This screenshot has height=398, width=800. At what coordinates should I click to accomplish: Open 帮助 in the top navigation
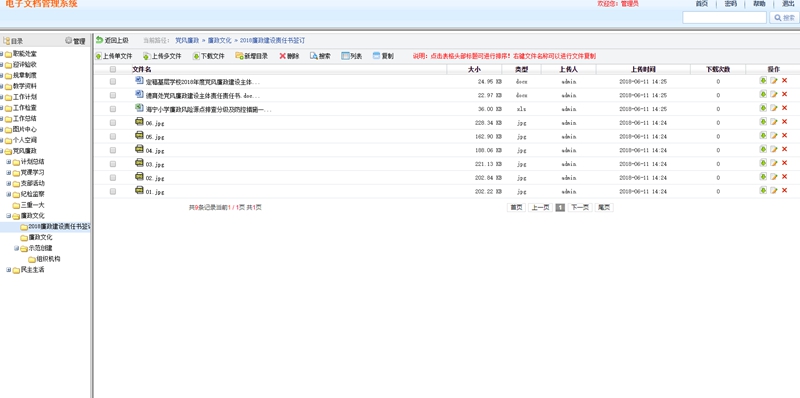759,4
